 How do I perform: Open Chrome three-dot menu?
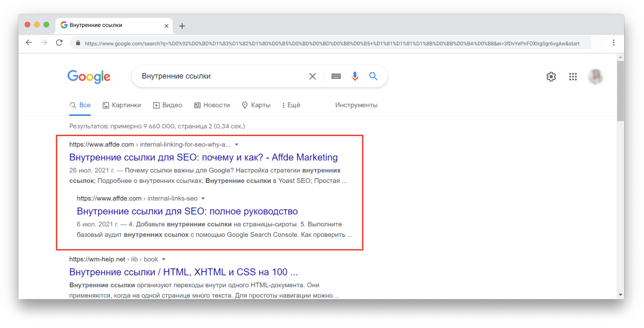tap(614, 43)
